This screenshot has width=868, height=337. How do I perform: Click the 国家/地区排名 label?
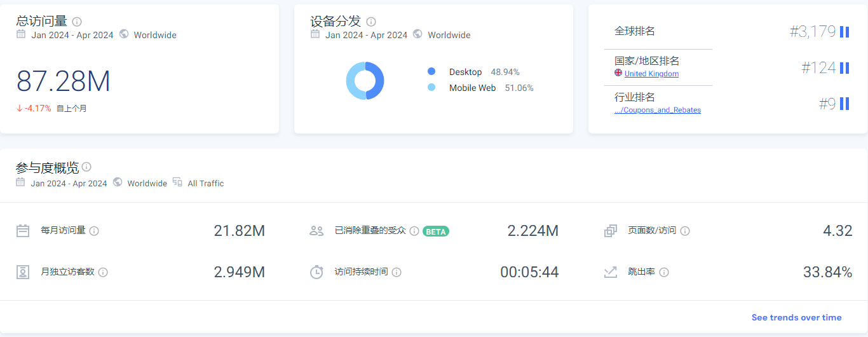click(x=647, y=61)
